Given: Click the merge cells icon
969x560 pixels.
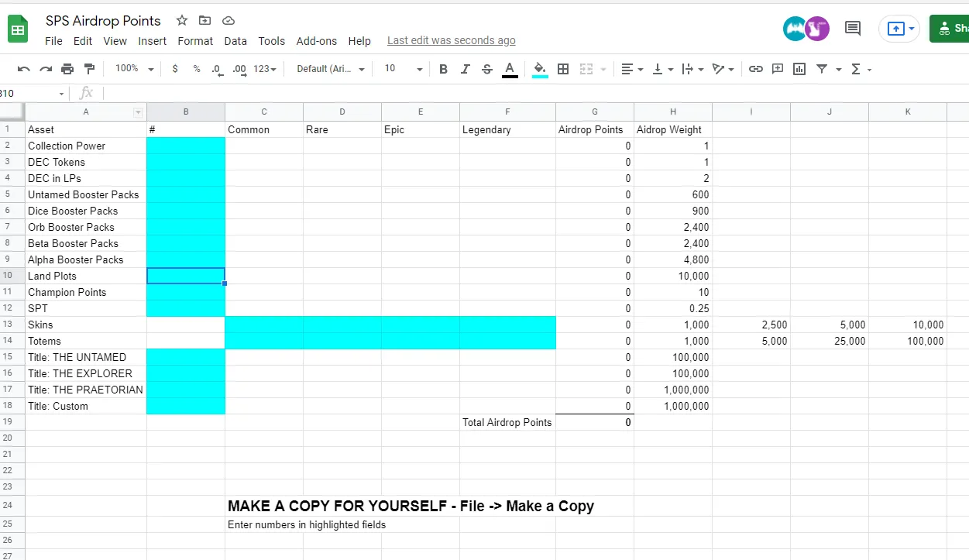Looking at the screenshot, I should 586,69.
